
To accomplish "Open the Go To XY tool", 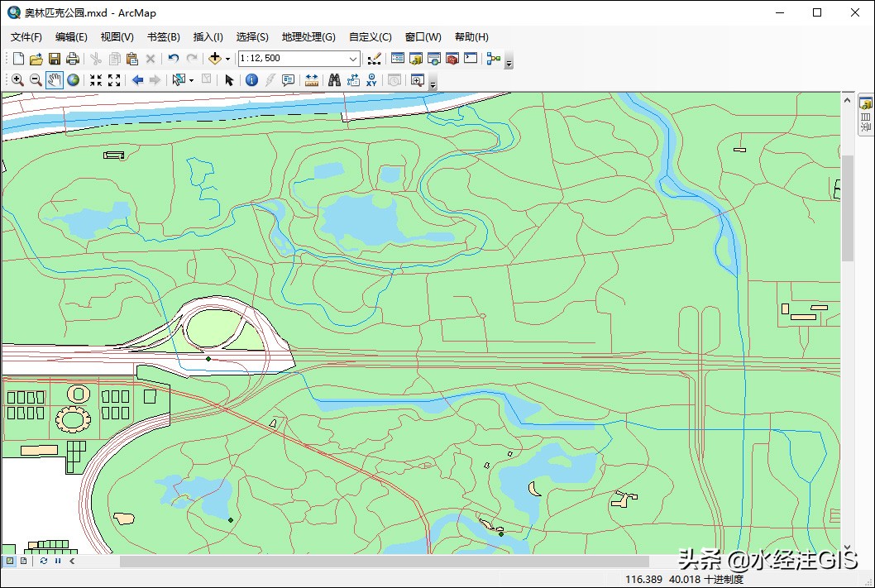I will 371,80.
